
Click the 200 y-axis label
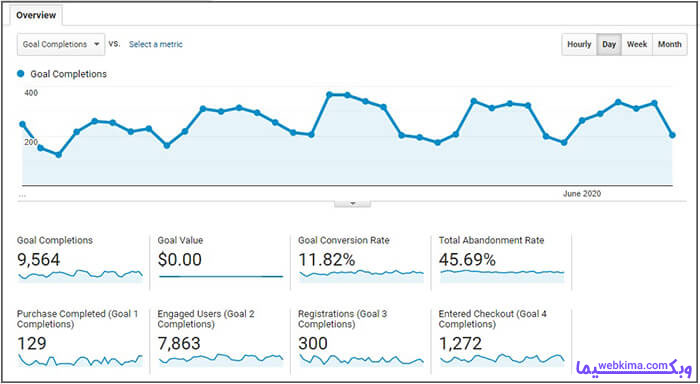[x=31, y=142]
